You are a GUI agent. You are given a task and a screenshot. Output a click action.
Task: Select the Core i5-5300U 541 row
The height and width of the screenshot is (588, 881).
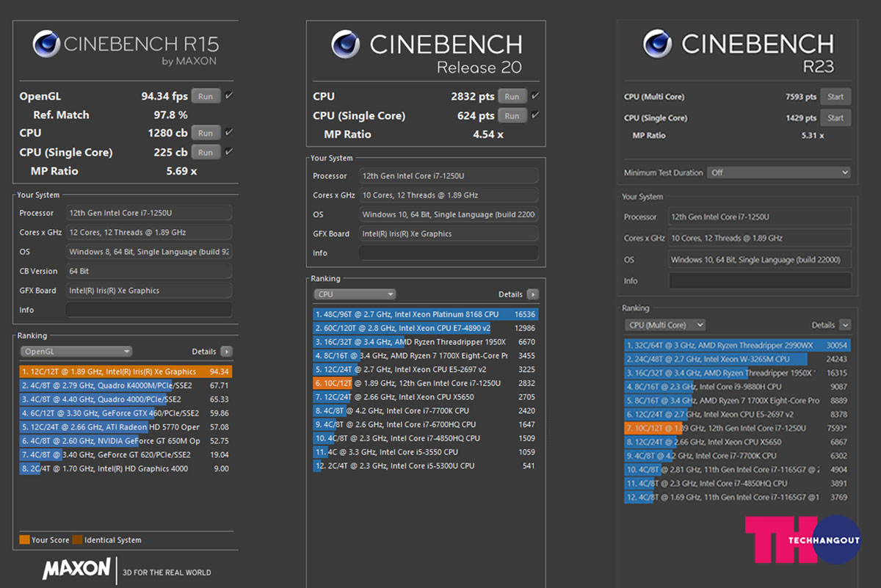[426, 466]
